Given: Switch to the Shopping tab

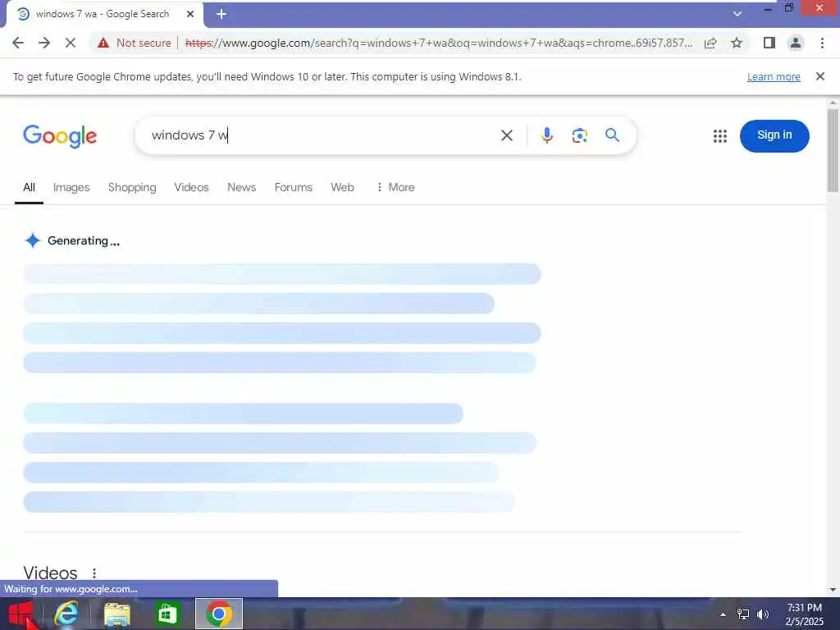Looking at the screenshot, I should click(x=132, y=188).
